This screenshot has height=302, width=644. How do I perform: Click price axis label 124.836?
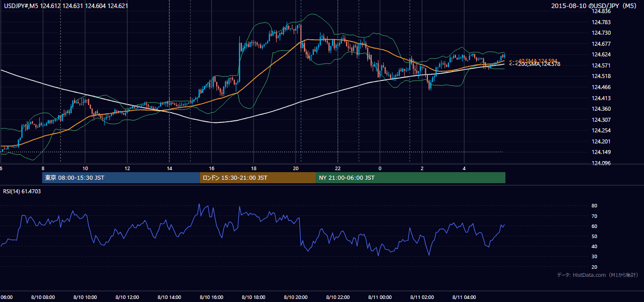point(602,12)
